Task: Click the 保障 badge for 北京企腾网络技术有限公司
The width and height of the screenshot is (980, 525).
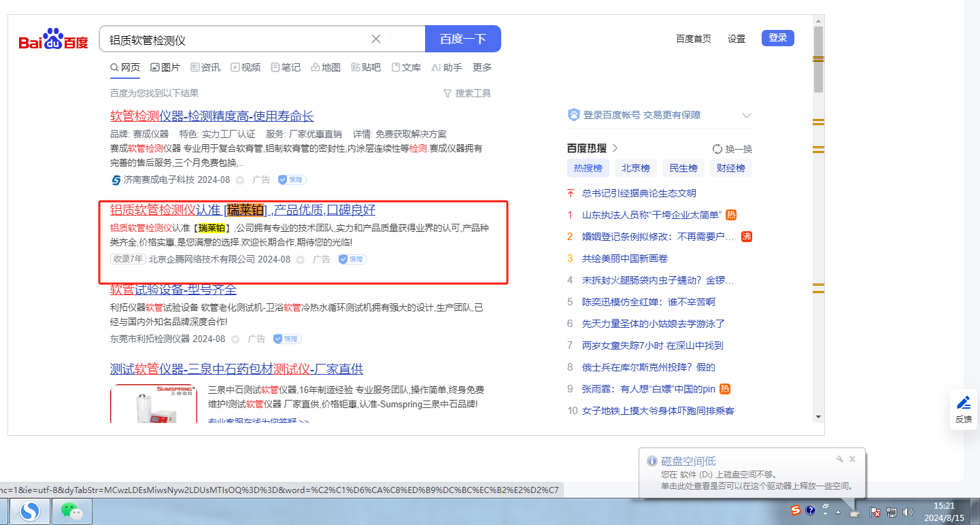Action: pos(352,259)
